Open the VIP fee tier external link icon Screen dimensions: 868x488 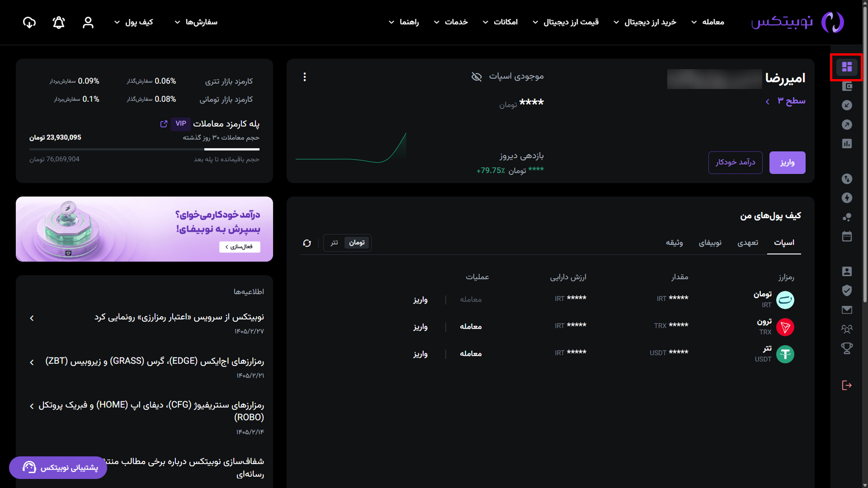pos(164,124)
